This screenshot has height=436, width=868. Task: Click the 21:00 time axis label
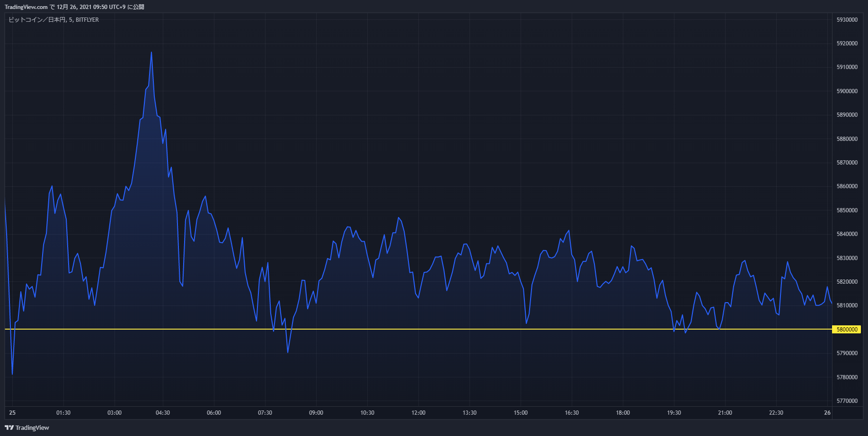725,413
